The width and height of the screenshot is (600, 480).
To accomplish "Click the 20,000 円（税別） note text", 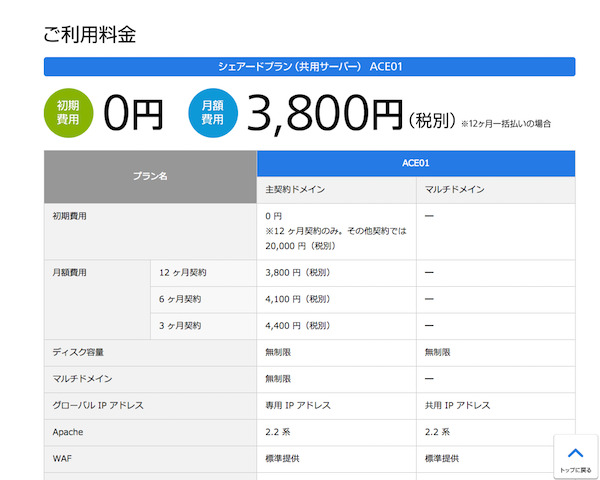I will 301,246.
